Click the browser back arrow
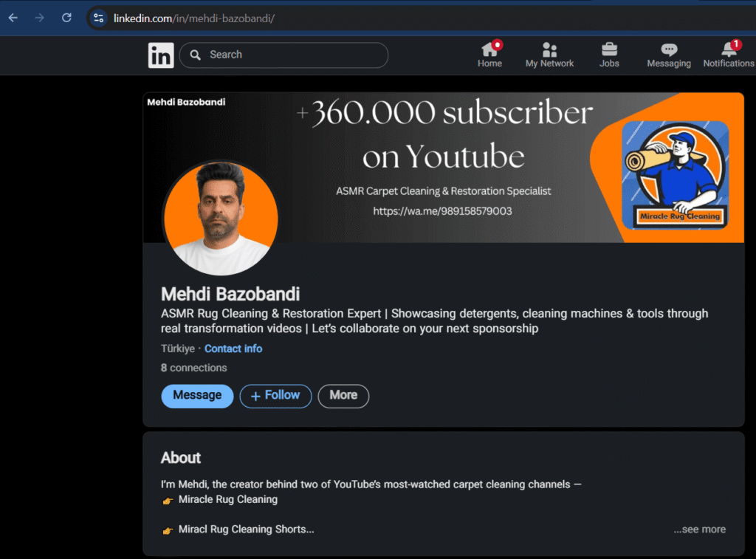Image resolution: width=756 pixels, height=559 pixels. [13, 18]
